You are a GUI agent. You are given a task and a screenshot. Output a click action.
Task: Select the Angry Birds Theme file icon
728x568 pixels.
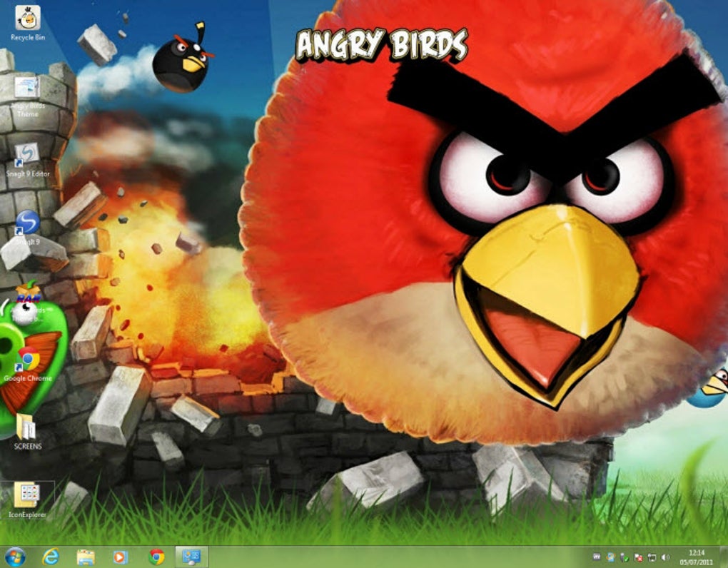27,96
